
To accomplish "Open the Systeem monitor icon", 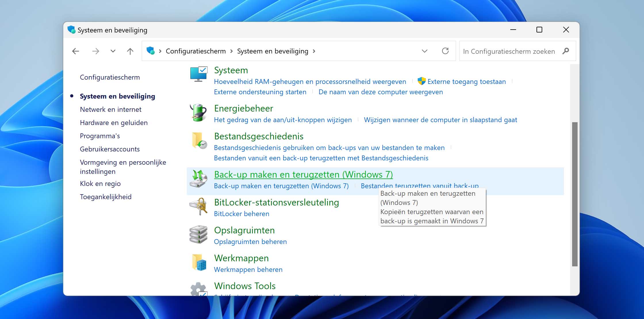I will [198, 74].
